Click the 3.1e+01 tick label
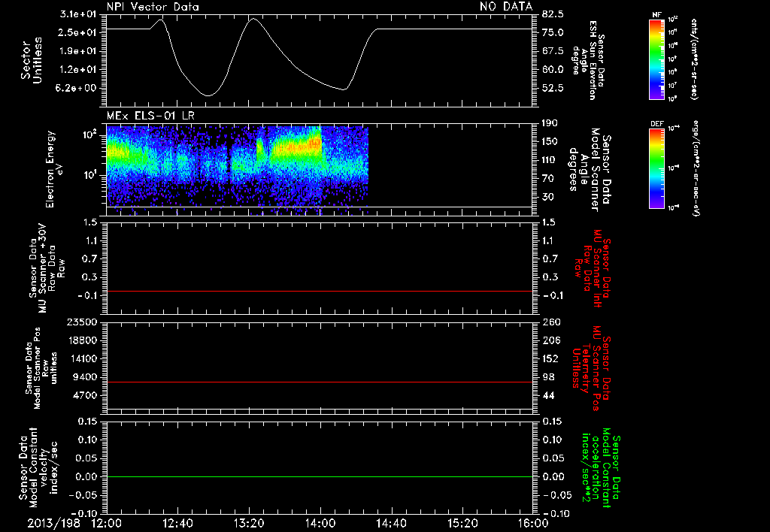This screenshot has width=770, height=532. (78, 14)
